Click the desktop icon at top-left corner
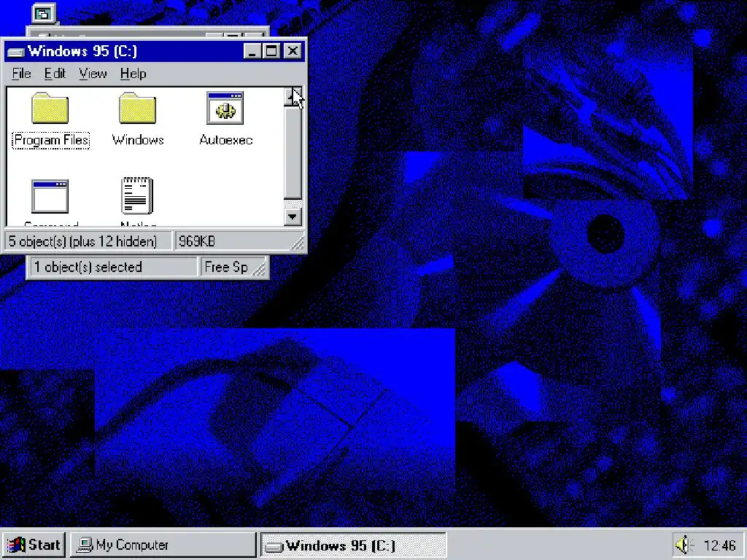This screenshot has height=560, width=747. [x=43, y=13]
